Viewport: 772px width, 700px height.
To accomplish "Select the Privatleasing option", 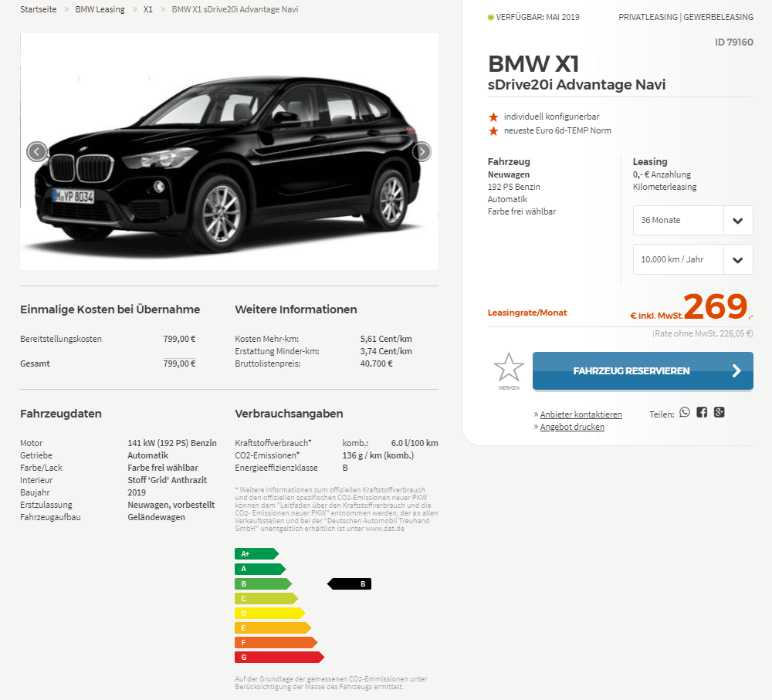I will (x=648, y=17).
